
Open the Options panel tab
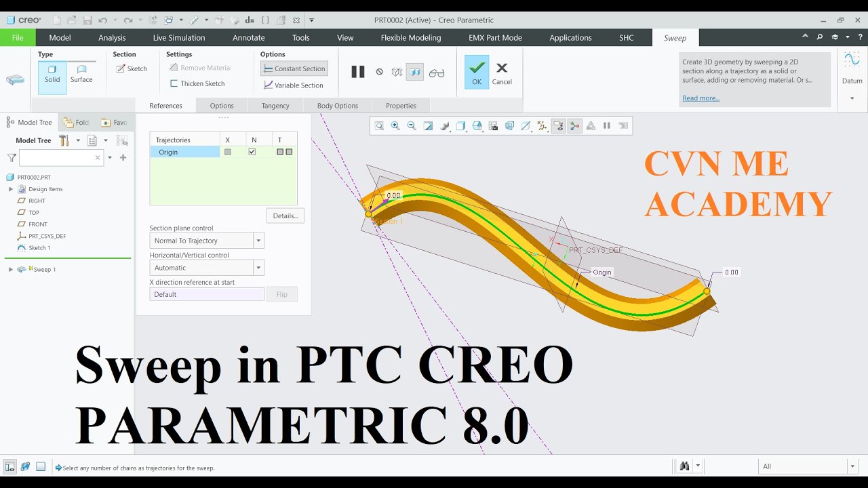tap(222, 106)
